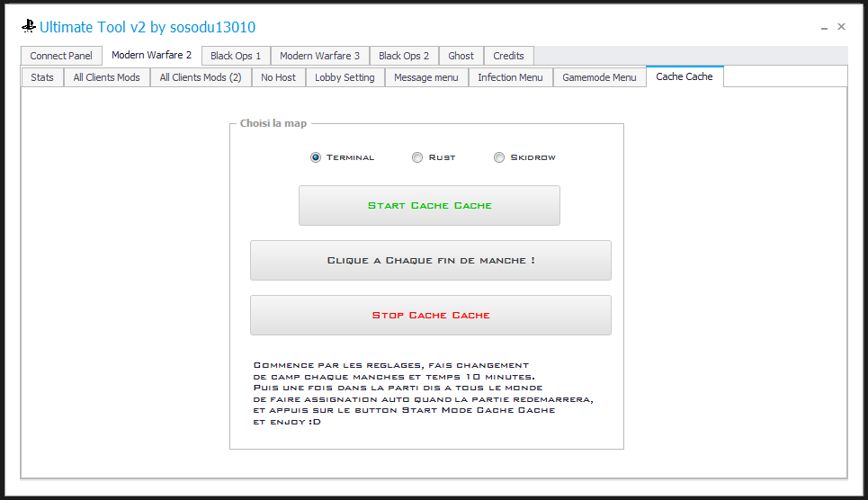The image size is (868, 500).
Task: Open the Black Ops 1 tab
Action: pos(236,56)
